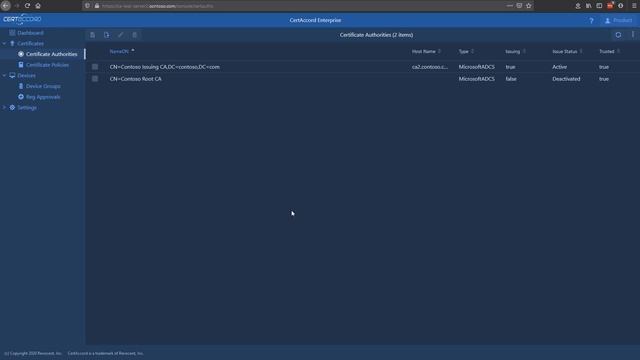Collapse the Devices tree section

pyautogui.click(x=4, y=76)
